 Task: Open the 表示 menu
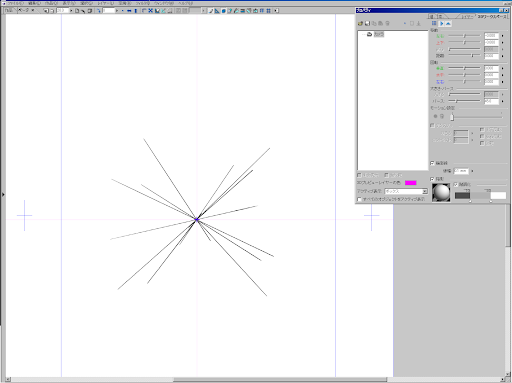(x=69, y=3)
